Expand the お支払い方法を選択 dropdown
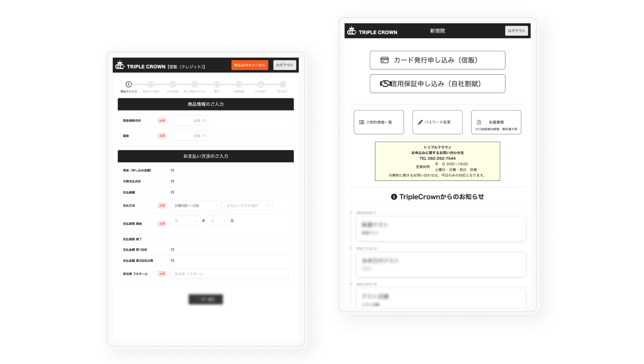Viewport: 644px width, 364px height. tap(248, 206)
